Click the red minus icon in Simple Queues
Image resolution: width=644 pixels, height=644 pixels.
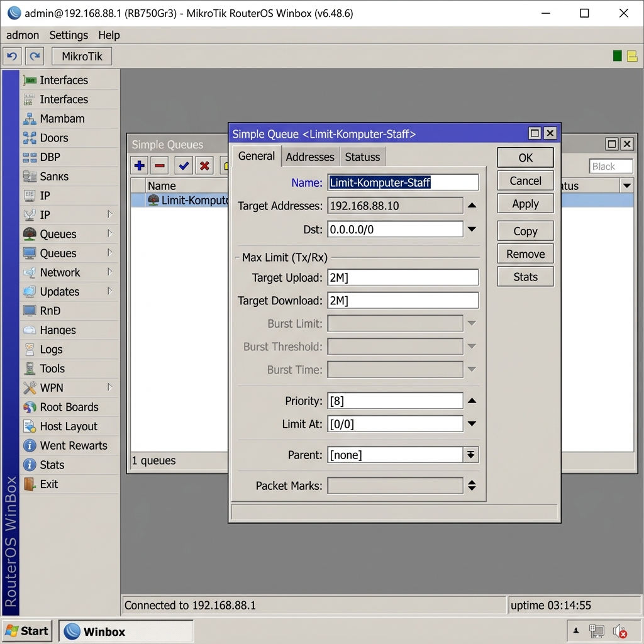coord(160,165)
